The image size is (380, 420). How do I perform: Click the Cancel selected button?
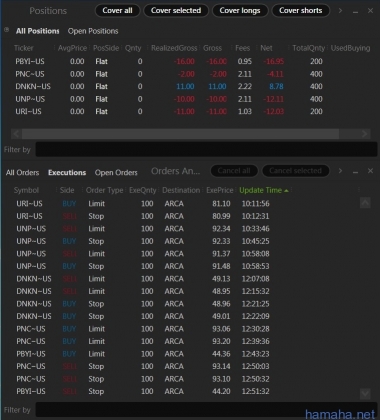(296, 171)
